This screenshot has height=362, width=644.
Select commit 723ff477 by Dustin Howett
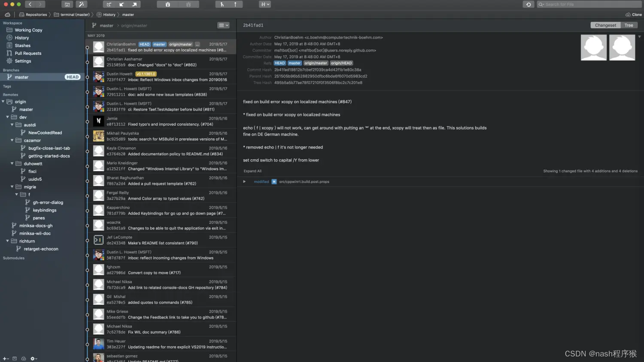pos(161,77)
